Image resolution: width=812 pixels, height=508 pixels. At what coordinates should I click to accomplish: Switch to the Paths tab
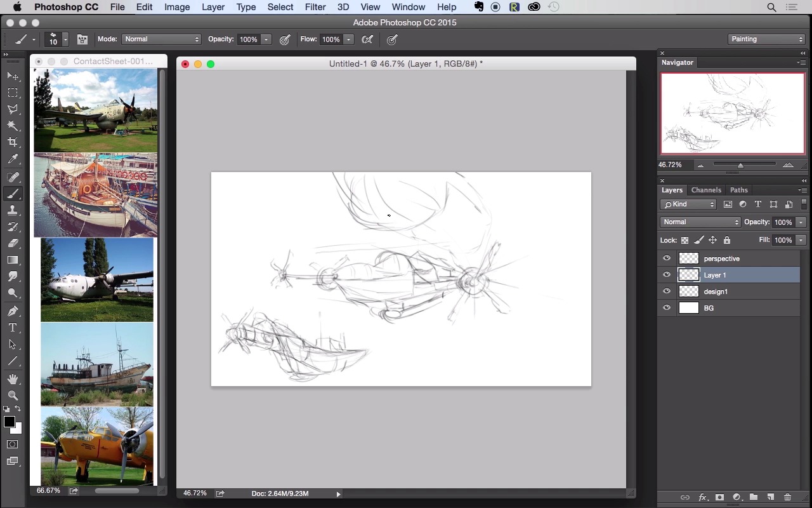[738, 190]
